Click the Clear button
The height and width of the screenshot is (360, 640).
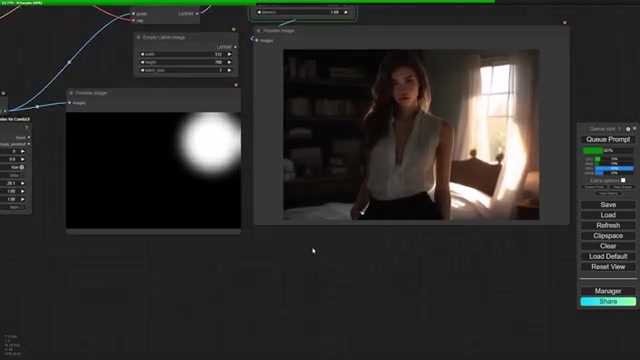pos(608,246)
